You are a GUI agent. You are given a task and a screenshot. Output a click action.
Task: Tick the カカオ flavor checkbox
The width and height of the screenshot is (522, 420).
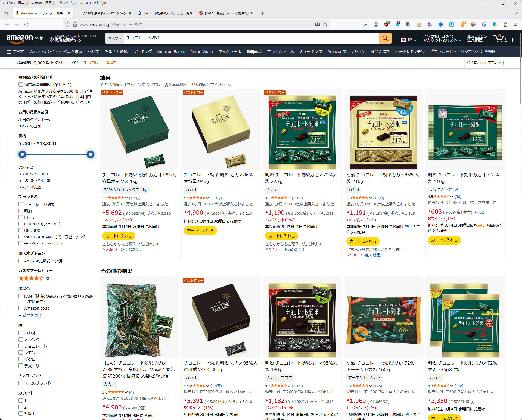tap(21, 333)
